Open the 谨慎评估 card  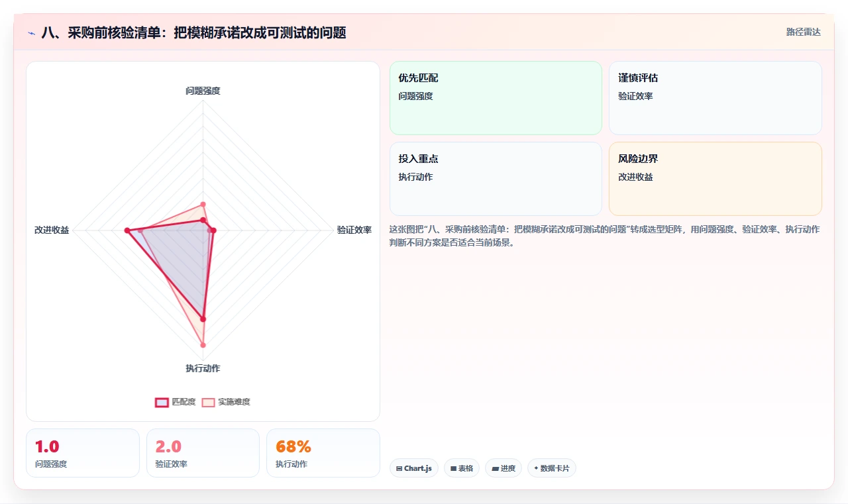pyautogui.click(x=715, y=98)
